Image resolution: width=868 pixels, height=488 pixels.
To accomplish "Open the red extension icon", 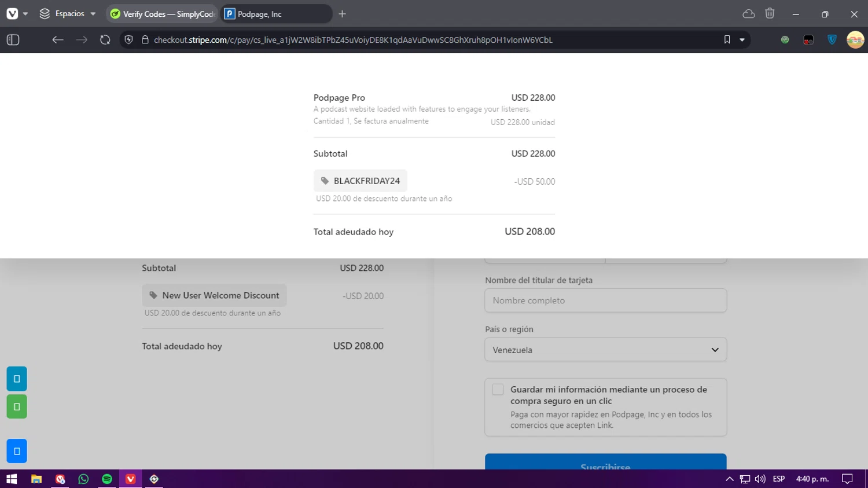I will tap(808, 40).
